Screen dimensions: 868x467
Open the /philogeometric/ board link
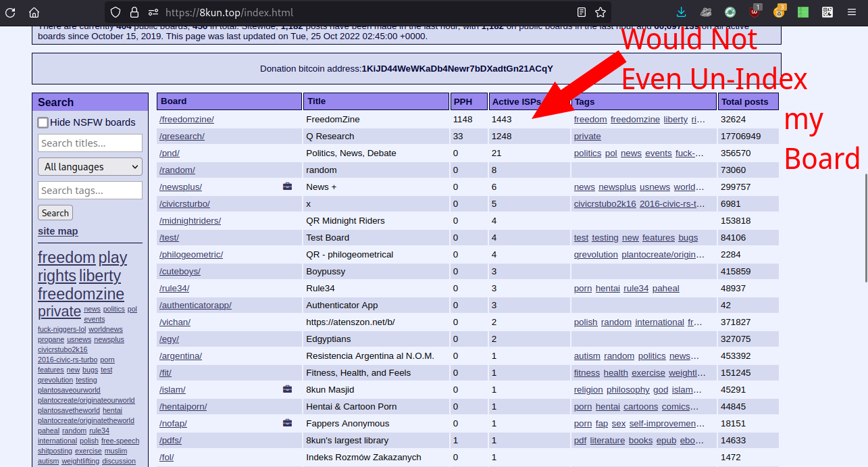pos(191,255)
